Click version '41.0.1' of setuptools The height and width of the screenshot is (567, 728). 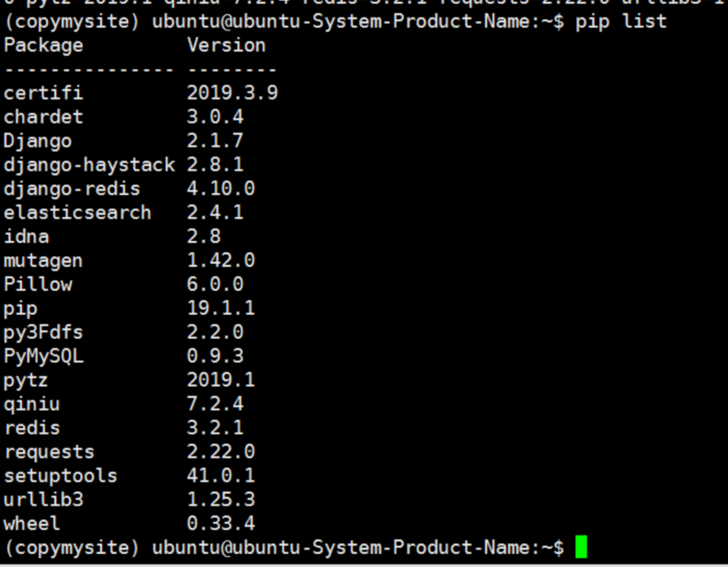pyautogui.click(x=221, y=476)
